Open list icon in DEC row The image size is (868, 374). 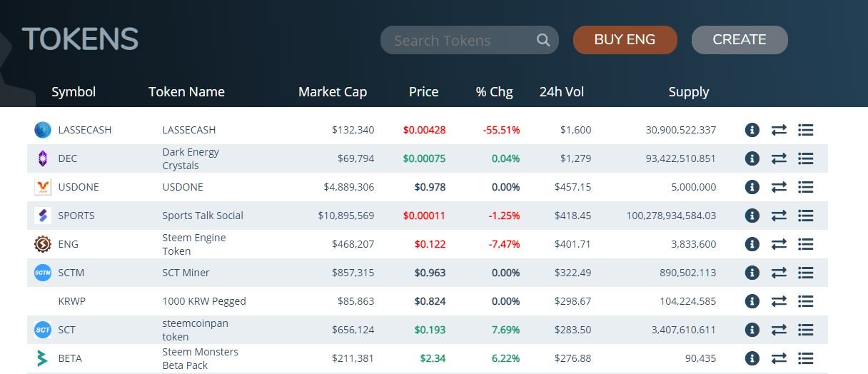(806, 158)
